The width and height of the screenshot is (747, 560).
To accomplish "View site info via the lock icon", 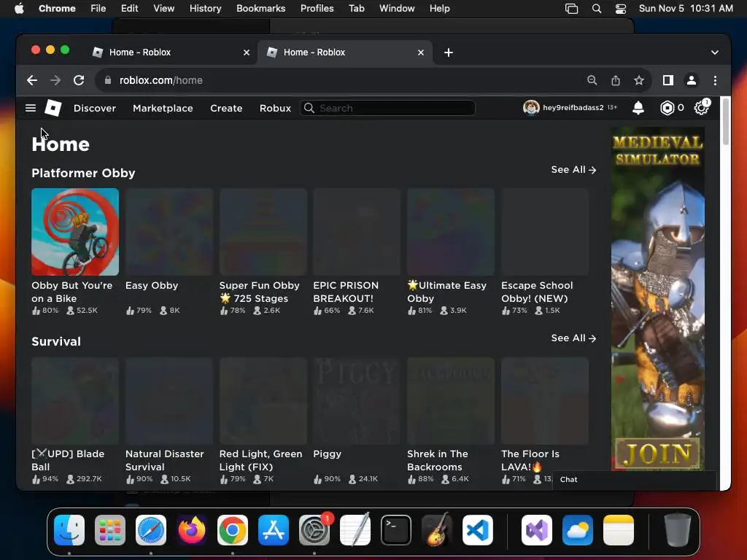I will click(x=108, y=80).
